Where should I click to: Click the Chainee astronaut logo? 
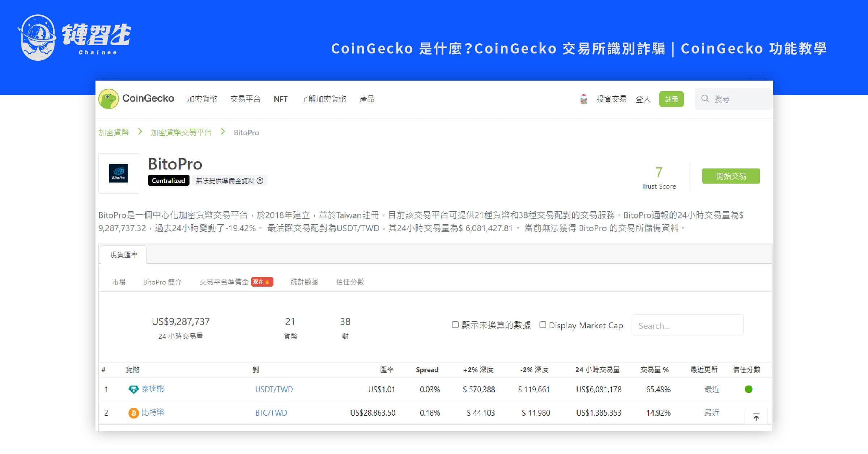click(38, 38)
